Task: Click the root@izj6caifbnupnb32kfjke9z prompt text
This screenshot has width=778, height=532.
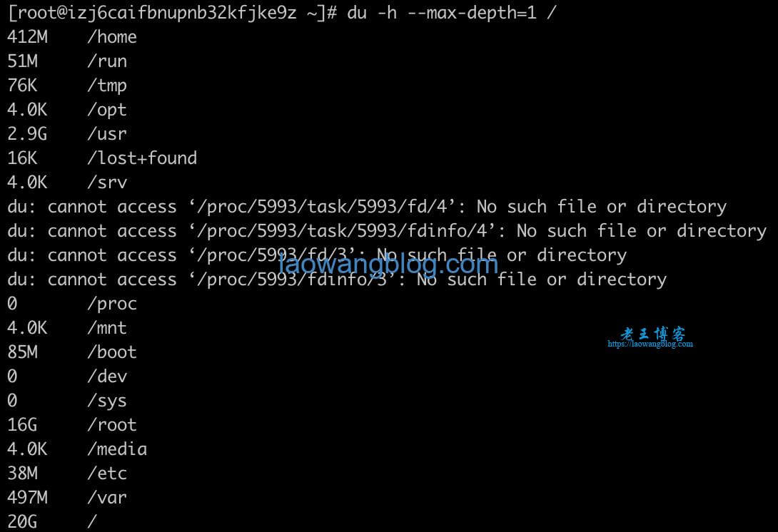Action: pos(152,14)
